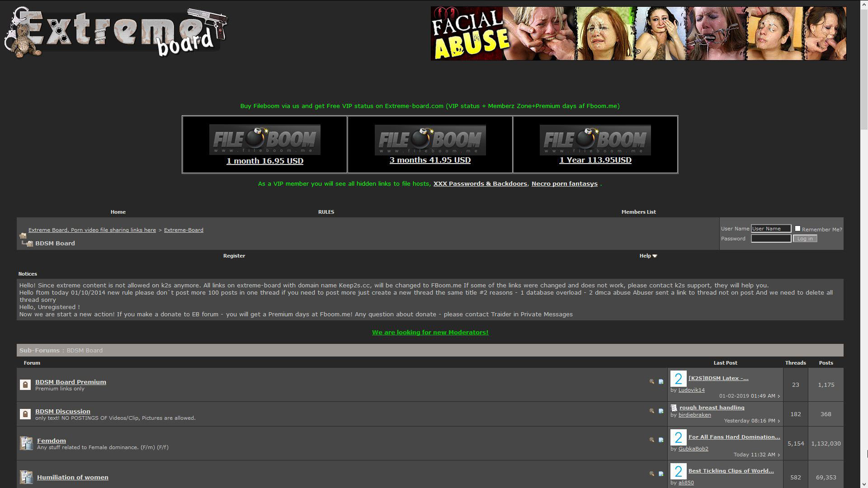View the profile of user ali850
This screenshot has height=488, width=868.
pyautogui.click(x=686, y=483)
